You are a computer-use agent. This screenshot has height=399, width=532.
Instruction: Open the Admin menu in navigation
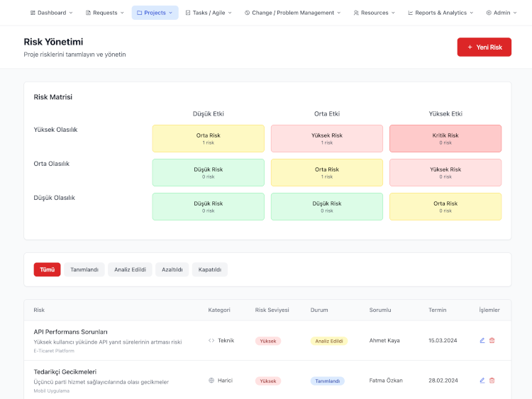click(x=501, y=13)
